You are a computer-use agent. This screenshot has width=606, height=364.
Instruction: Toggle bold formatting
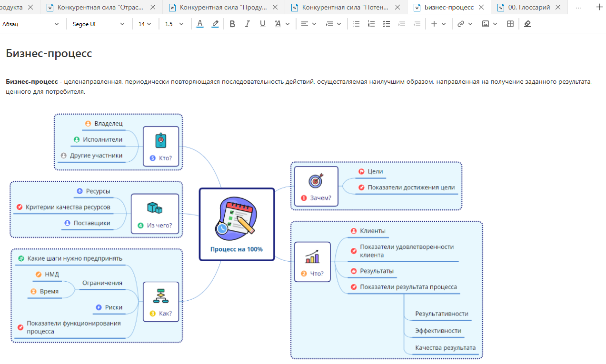pos(232,24)
